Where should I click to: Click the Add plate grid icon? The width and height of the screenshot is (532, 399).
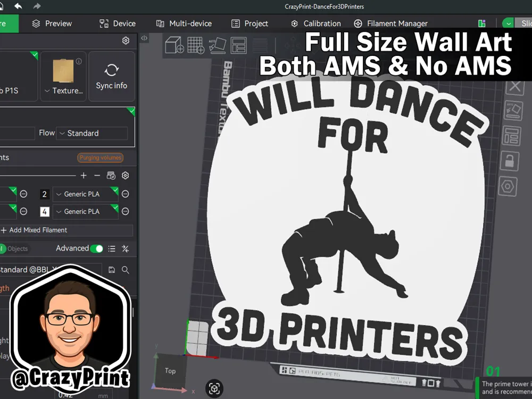(196, 45)
